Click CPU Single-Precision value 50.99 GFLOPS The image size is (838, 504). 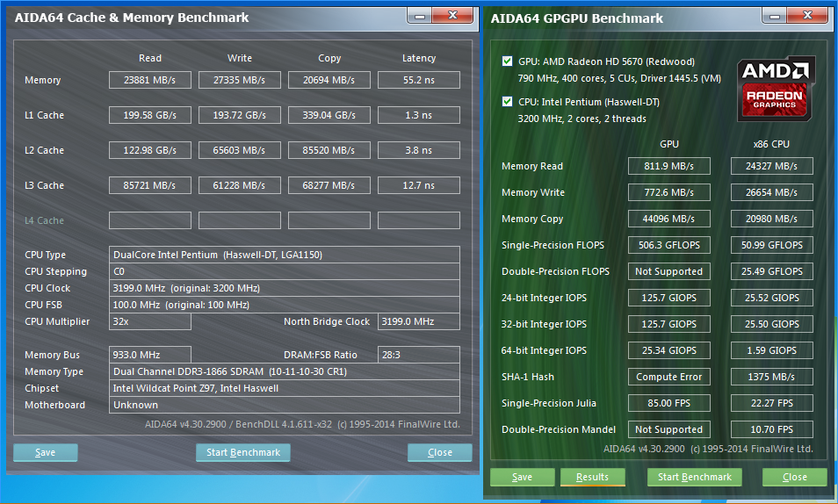click(772, 245)
